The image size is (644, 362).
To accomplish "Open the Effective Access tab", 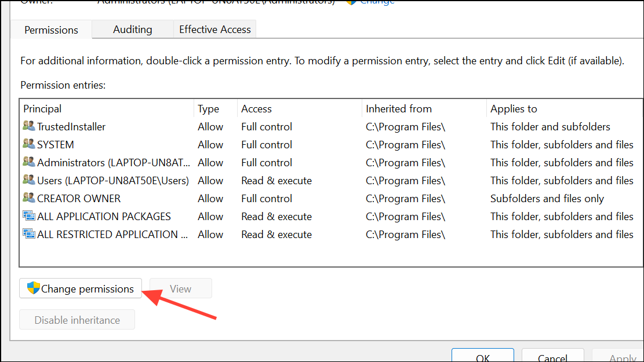I will tap(214, 29).
